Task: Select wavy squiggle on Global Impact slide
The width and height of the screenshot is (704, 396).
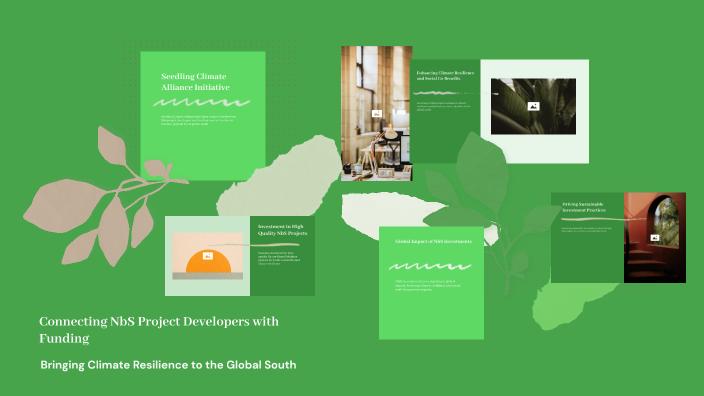Action: click(430, 267)
